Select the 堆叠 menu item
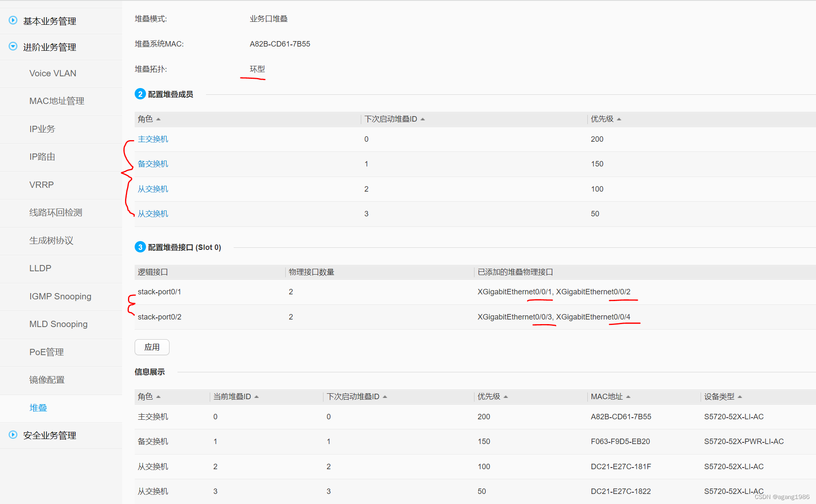Viewport: 816px width, 504px height. (38, 408)
